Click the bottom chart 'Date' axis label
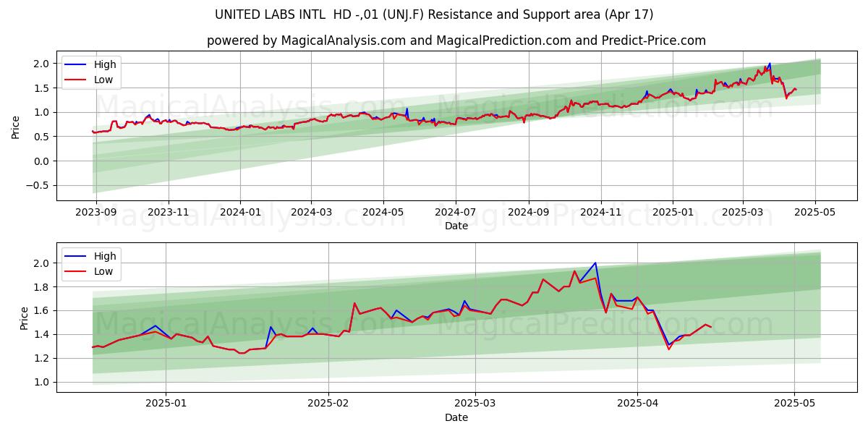 coord(456,417)
